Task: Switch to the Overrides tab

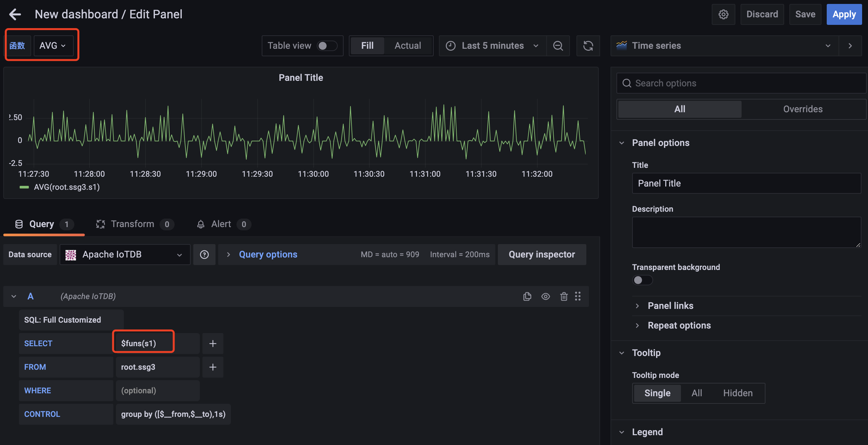Action: pos(802,109)
